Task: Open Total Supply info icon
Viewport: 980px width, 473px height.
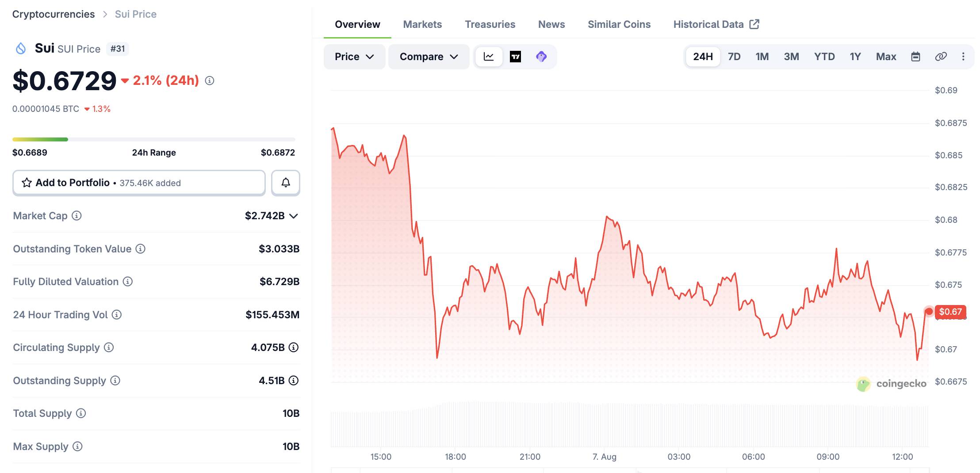Action: pos(80,413)
